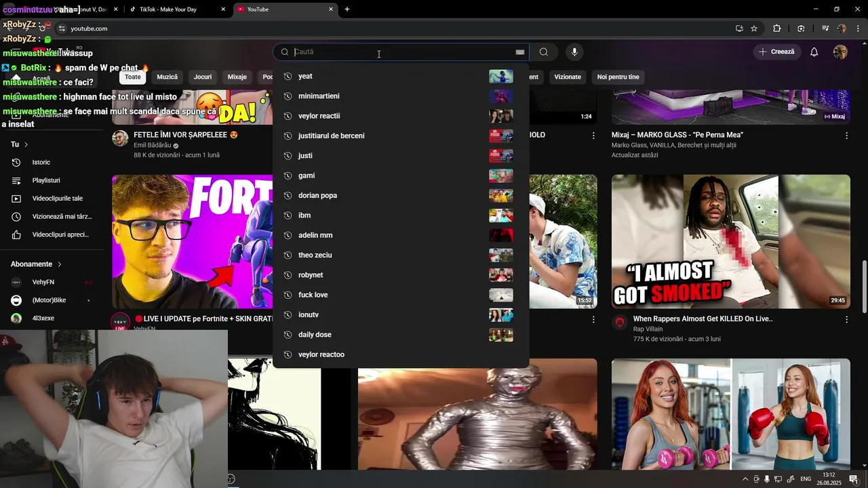Viewport: 868px width, 488px height.
Task: Pick ionutv from search history
Action: pos(401,315)
